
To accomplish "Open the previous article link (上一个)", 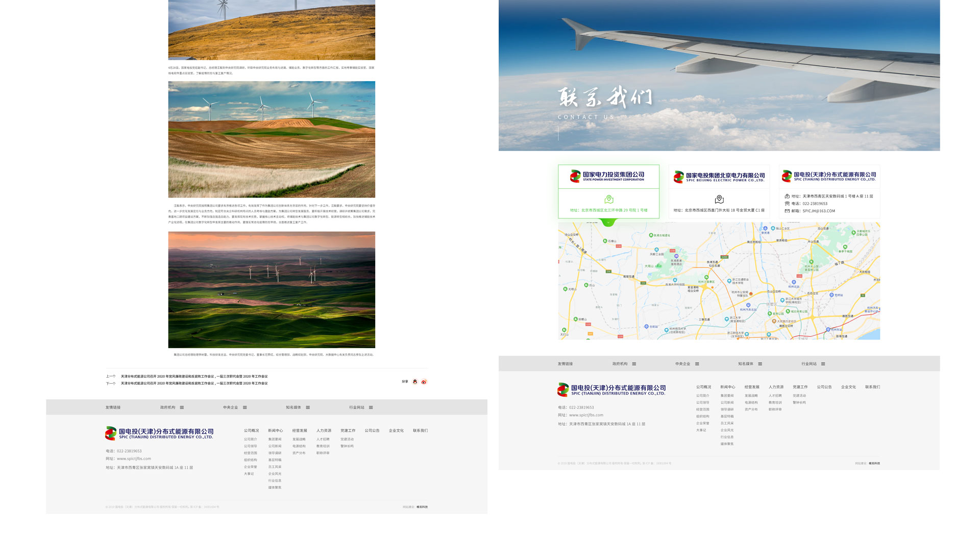I will click(x=194, y=376).
